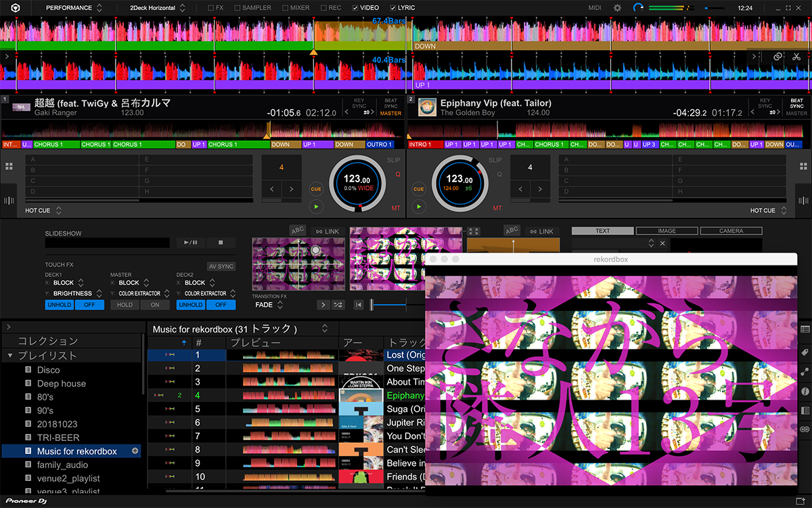Image resolution: width=812 pixels, height=508 pixels.
Task: Halve deck 1 loop beat size
Action: click(271, 190)
